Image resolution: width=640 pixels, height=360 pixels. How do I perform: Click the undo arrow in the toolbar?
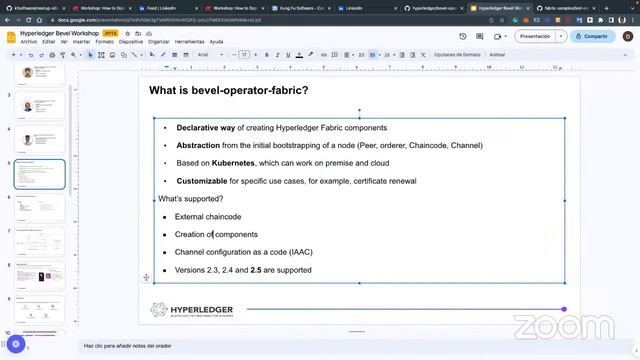click(x=31, y=55)
